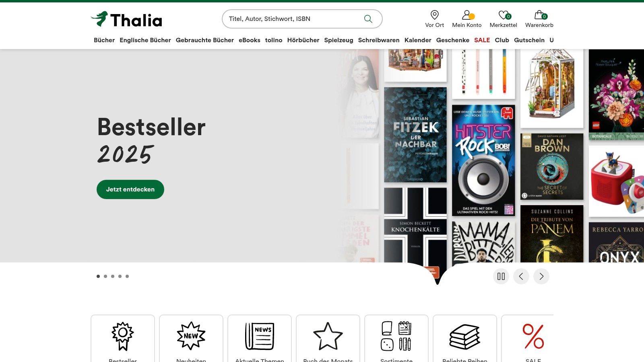The image size is (644, 362).
Task: Show the next banner slide
Action: 541,276
